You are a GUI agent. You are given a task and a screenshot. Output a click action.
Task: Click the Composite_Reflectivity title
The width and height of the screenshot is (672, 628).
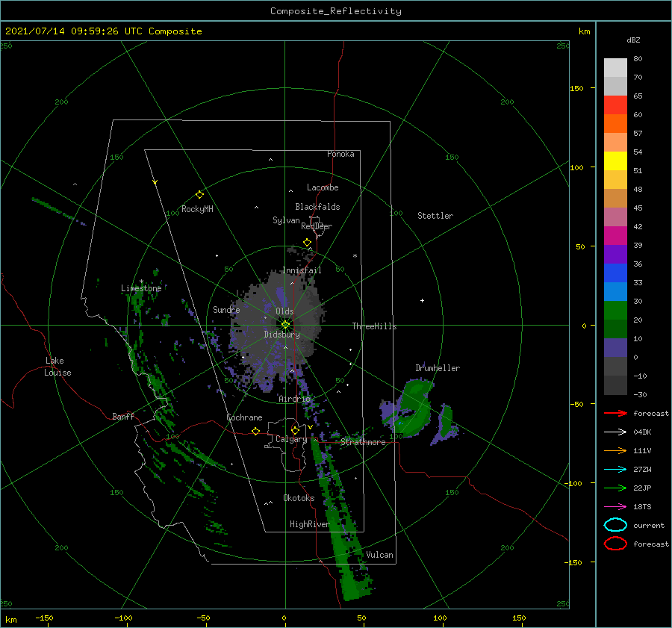336,11
